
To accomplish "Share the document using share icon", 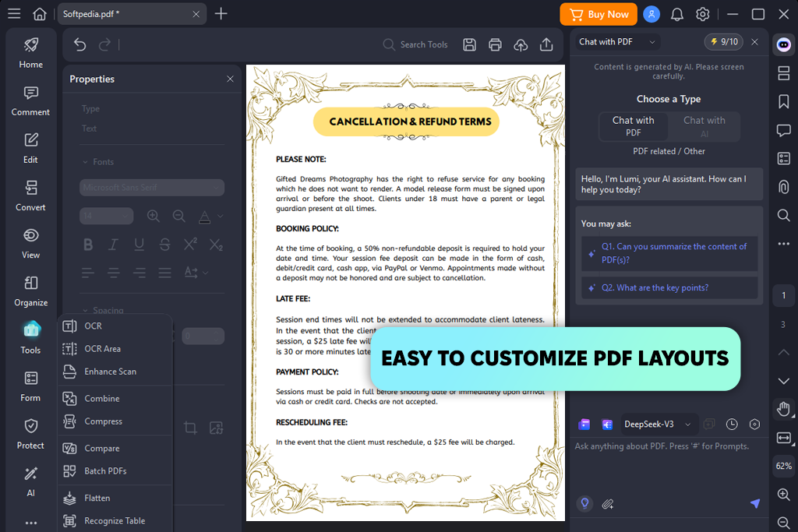I will [x=546, y=44].
